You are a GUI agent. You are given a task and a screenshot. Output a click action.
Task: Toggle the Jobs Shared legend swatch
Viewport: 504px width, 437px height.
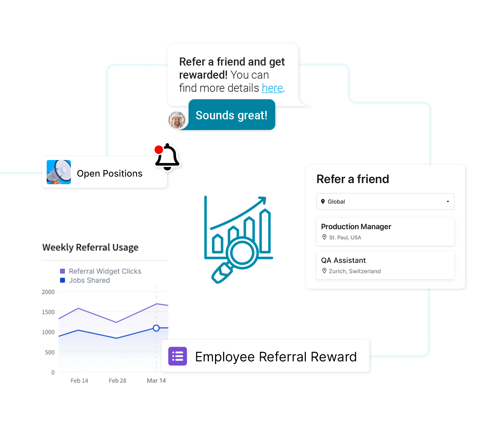tap(62, 280)
